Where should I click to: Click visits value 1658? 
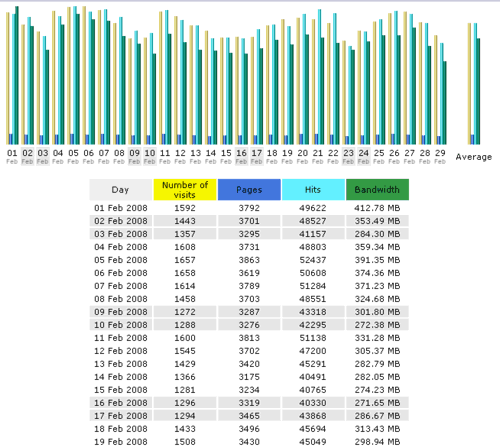pos(185,273)
